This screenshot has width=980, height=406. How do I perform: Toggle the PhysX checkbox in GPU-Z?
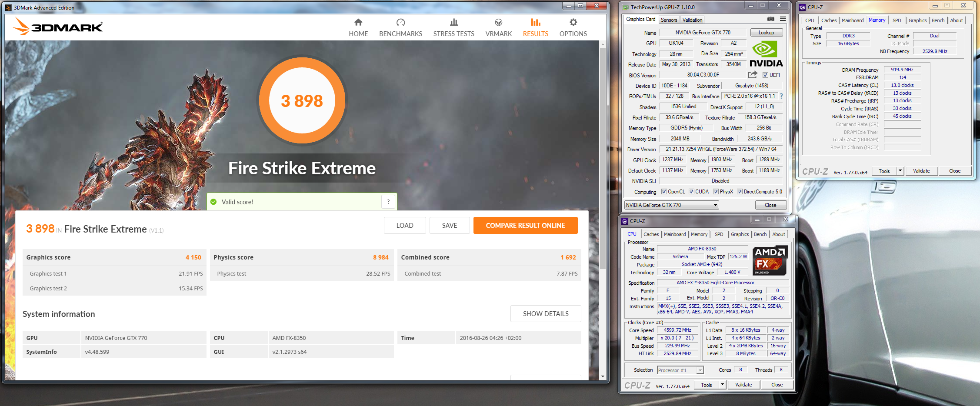coord(716,192)
